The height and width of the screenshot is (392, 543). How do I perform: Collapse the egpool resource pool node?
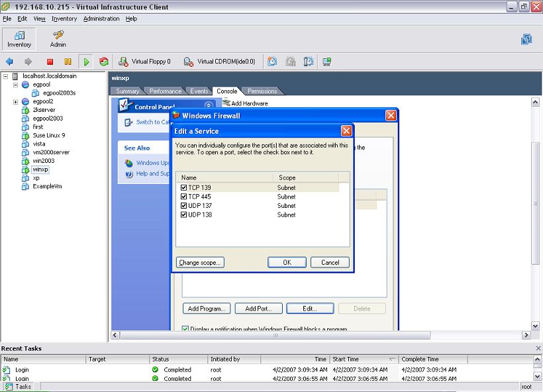pyautogui.click(x=16, y=85)
